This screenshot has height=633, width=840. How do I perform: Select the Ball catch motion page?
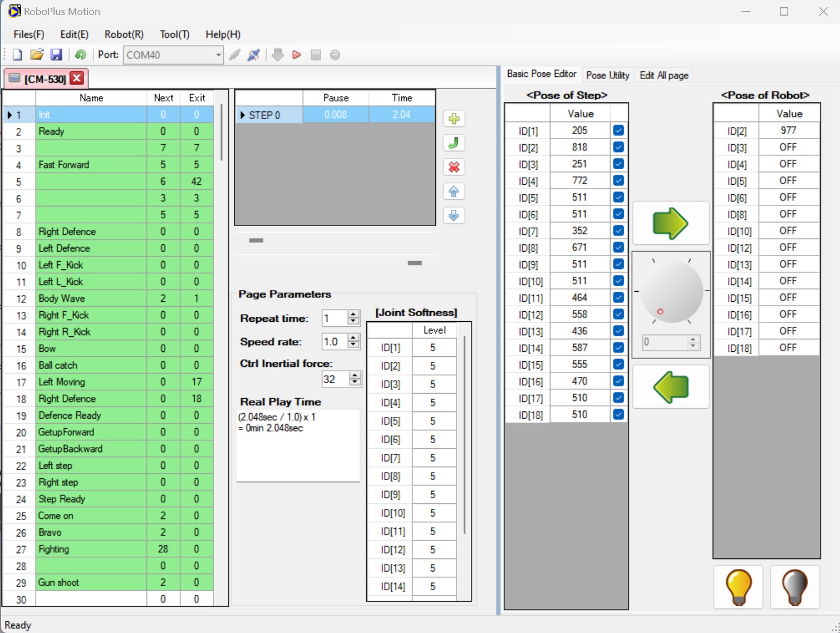coord(109,365)
